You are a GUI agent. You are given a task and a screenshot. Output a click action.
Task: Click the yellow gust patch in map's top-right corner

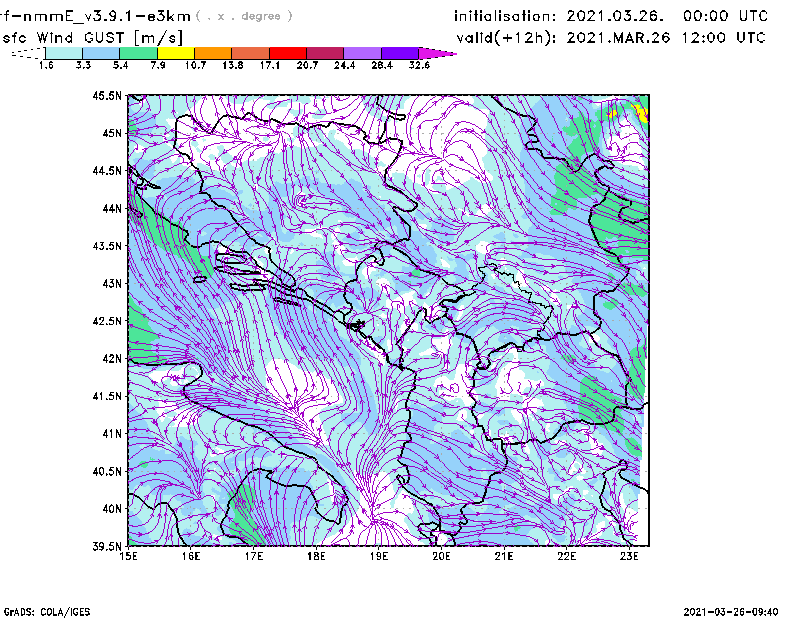(x=643, y=112)
